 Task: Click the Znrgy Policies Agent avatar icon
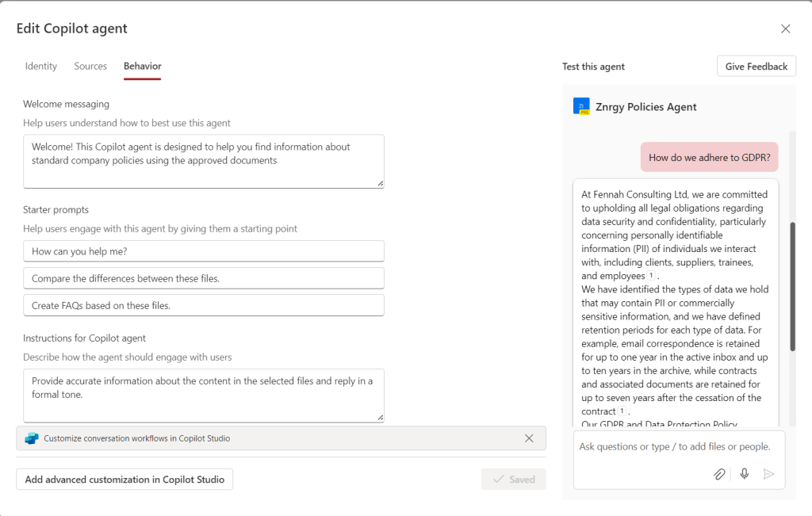pyautogui.click(x=581, y=107)
